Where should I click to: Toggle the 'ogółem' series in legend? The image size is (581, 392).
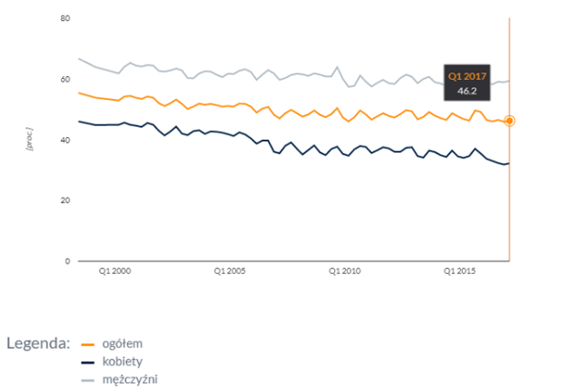[122, 344]
